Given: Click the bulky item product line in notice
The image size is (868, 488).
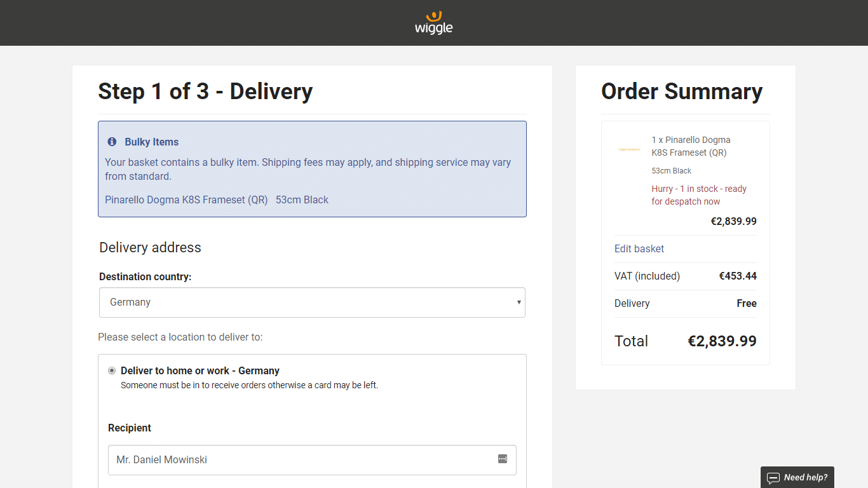Looking at the screenshot, I should click(217, 200).
